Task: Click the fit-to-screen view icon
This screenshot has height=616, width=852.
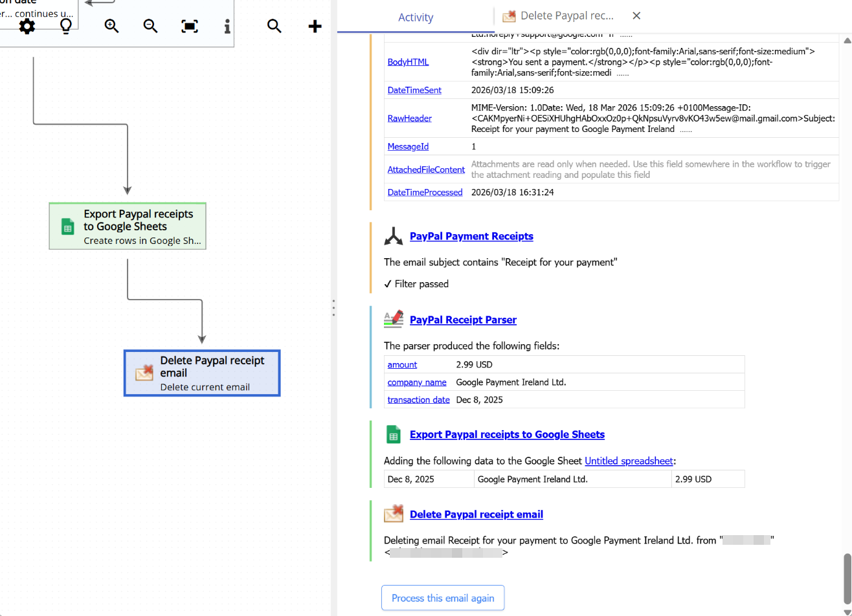Action: point(189,26)
